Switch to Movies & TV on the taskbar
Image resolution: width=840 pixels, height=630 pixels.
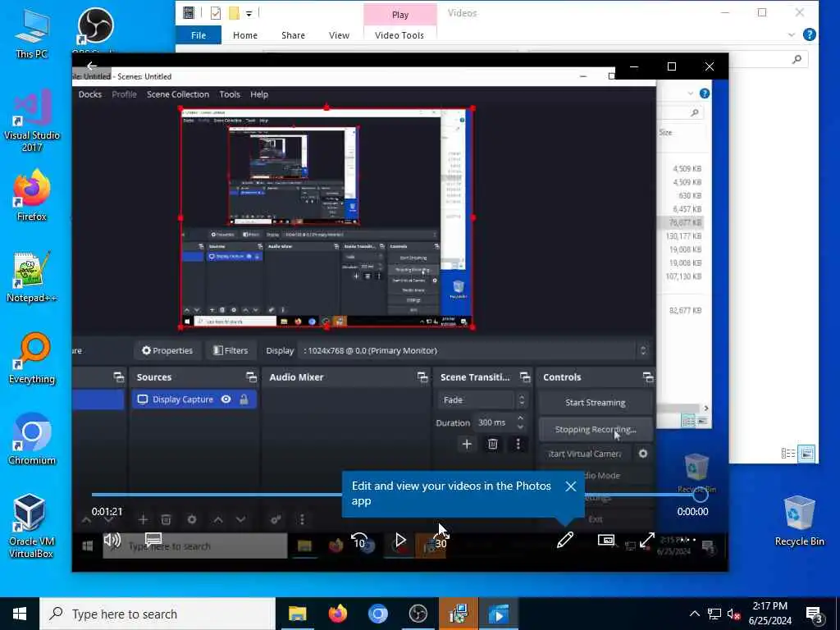coord(498,614)
